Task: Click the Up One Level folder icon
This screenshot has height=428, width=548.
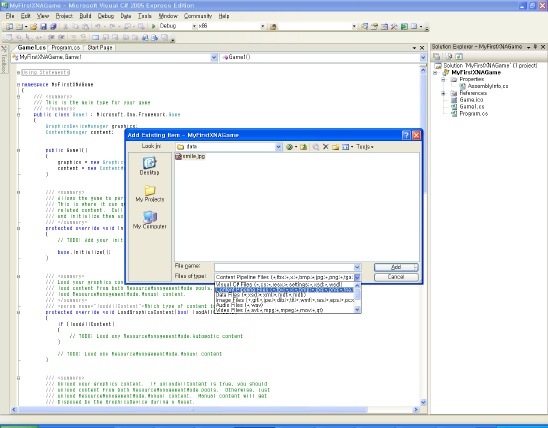Action: point(303,147)
